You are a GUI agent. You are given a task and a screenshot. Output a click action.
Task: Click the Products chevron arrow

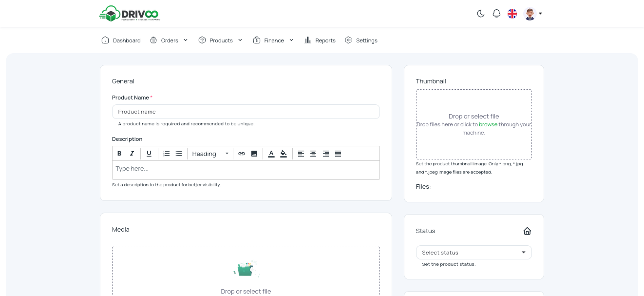point(240,40)
